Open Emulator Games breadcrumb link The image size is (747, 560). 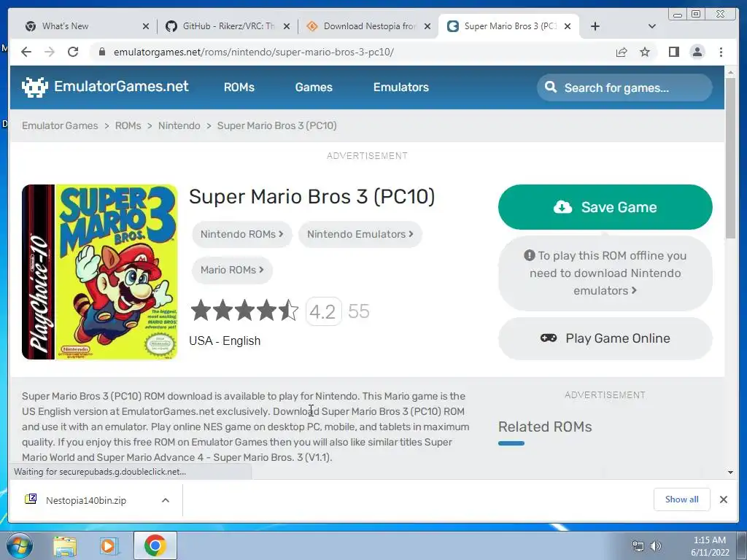tap(60, 125)
